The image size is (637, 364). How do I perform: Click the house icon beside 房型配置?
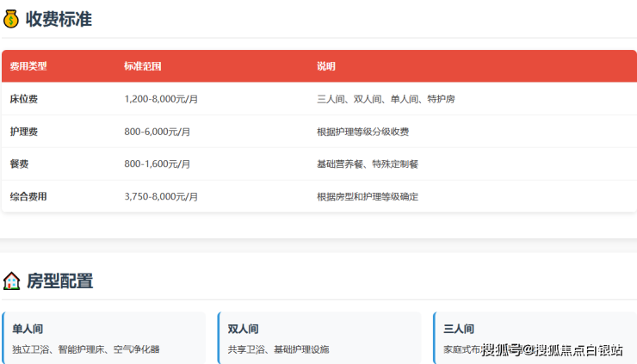point(12,281)
